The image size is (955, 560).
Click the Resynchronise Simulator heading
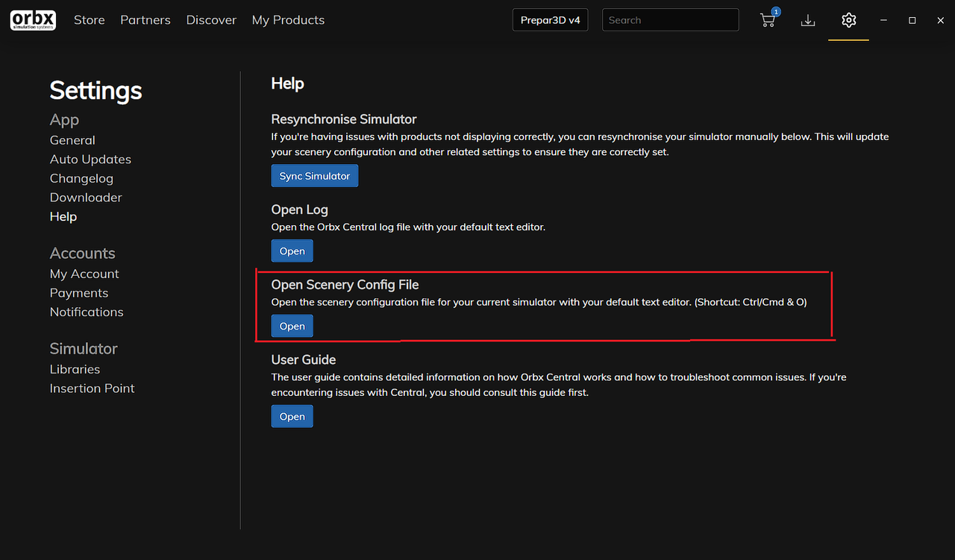344,119
